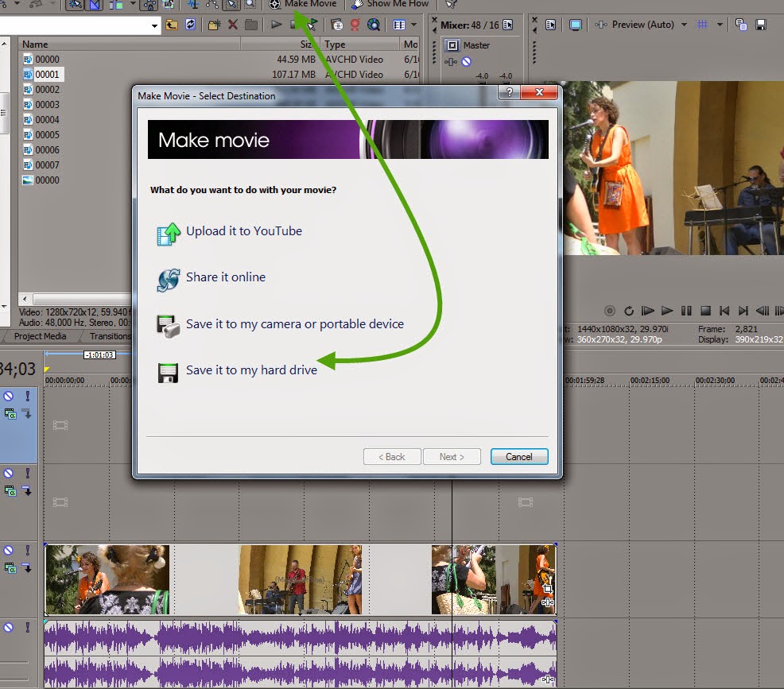Click the Make Movie toolbar button

coord(302,6)
